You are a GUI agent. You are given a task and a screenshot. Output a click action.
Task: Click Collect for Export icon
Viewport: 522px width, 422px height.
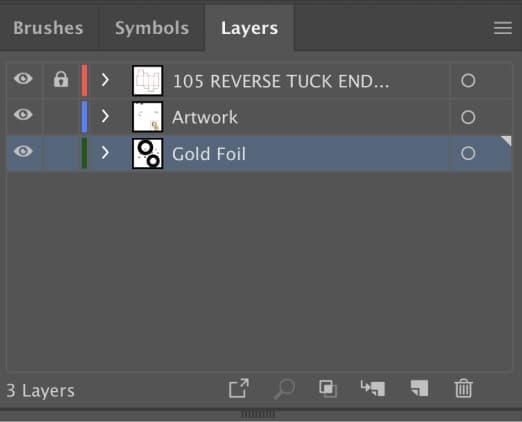click(239, 388)
